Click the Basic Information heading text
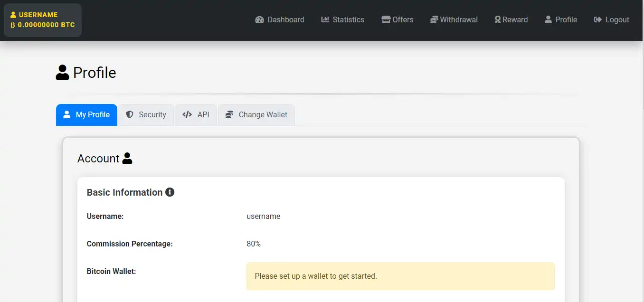 124,192
